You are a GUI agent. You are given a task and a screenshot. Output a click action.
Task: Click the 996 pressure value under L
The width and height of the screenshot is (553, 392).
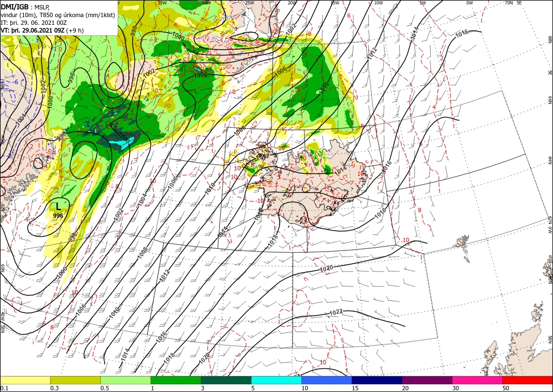pyautogui.click(x=58, y=216)
